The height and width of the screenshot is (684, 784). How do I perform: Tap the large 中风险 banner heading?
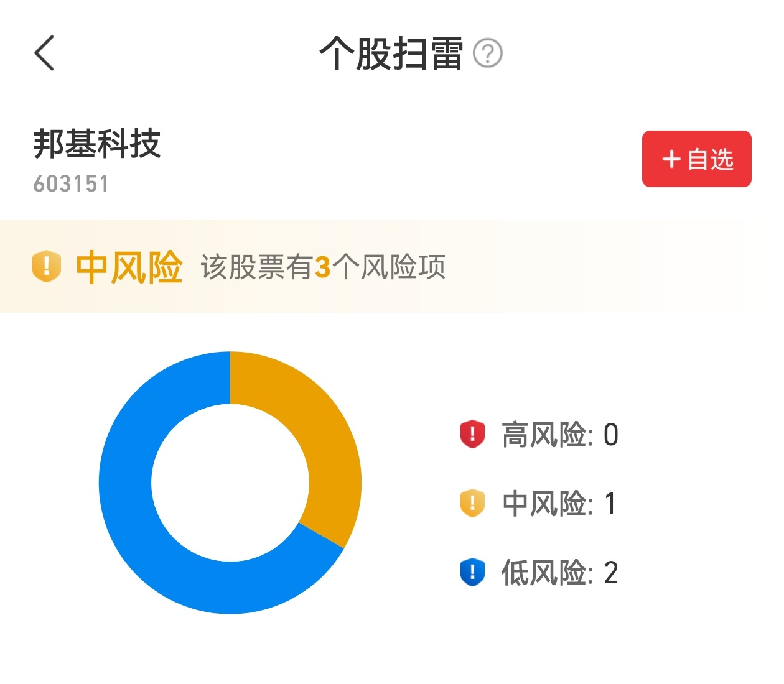[129, 267]
